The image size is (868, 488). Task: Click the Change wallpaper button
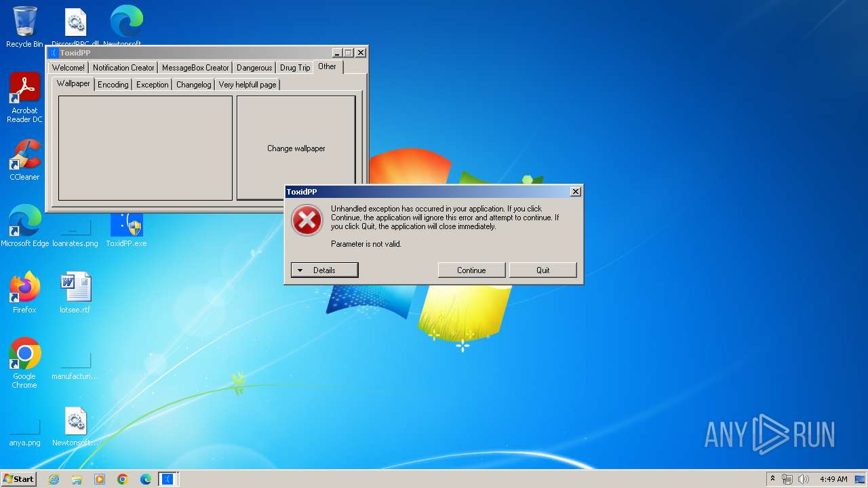296,148
